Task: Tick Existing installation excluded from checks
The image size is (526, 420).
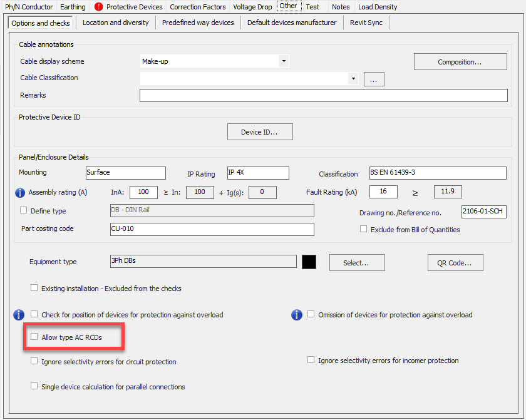Action: pos(34,289)
